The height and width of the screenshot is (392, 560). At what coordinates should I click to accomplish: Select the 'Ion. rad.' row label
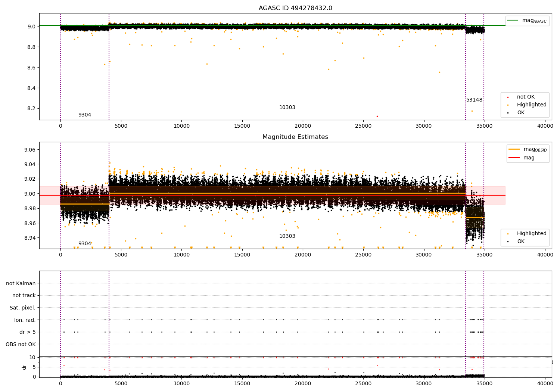click(x=25, y=320)
